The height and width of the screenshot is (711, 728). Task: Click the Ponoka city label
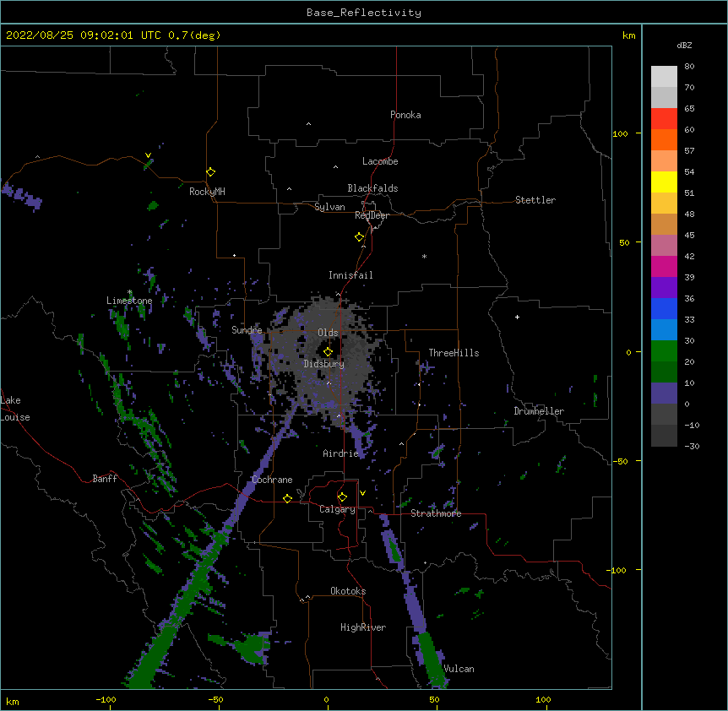pyautogui.click(x=405, y=115)
